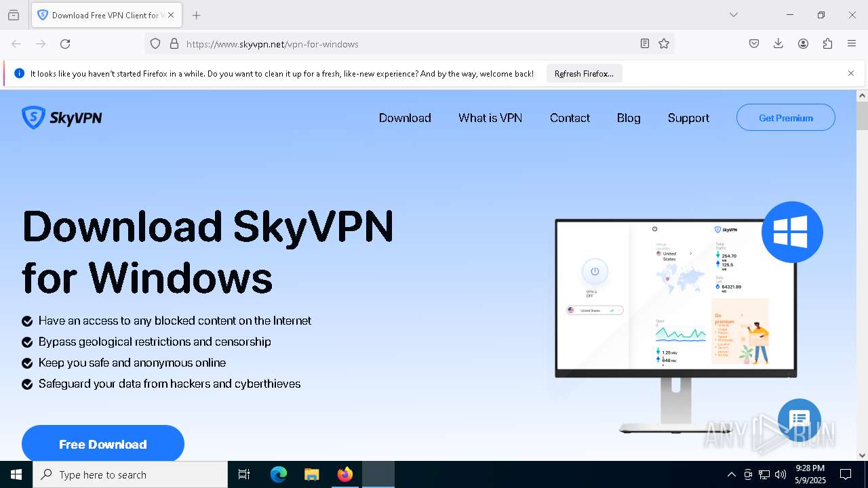The image size is (868, 488).
Task: Open File Explorer from the taskbar
Action: 311,474
